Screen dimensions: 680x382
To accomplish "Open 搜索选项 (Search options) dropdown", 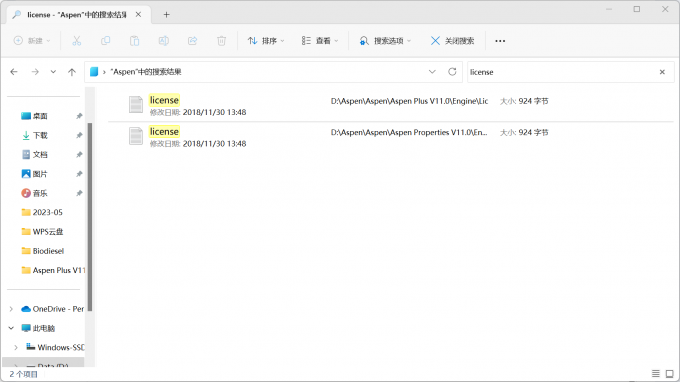I will click(x=385, y=41).
